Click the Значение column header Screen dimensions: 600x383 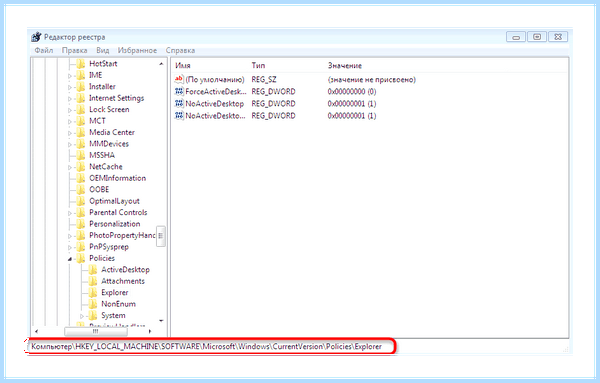(x=345, y=65)
